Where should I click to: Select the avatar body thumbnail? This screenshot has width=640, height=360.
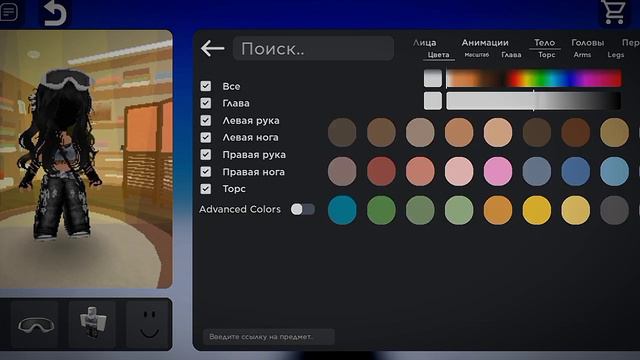coord(93,325)
